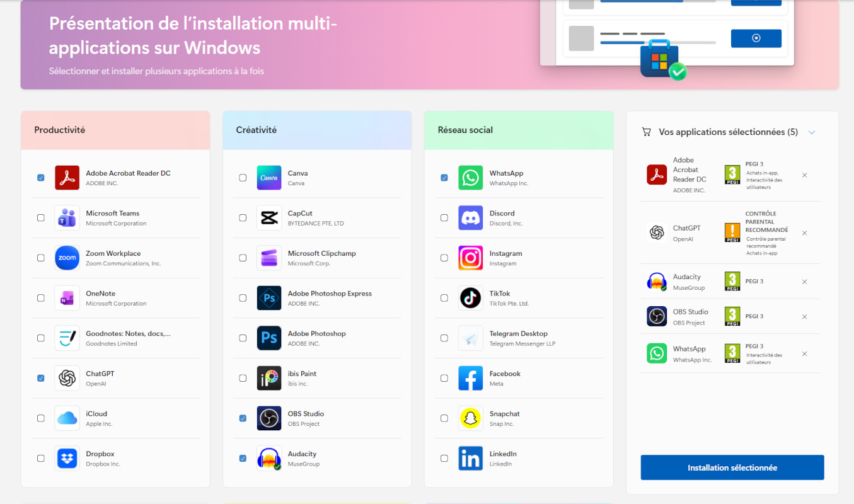Open the Créativité category header
The width and height of the screenshot is (854, 504).
[317, 130]
